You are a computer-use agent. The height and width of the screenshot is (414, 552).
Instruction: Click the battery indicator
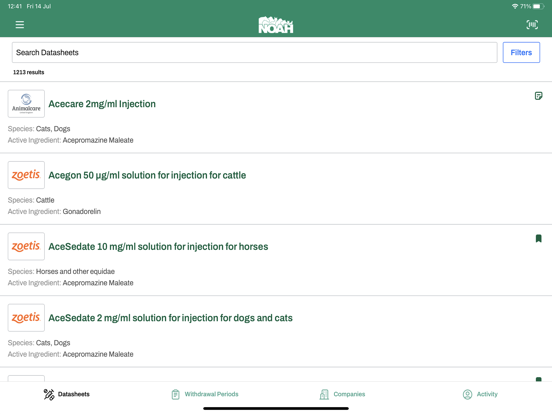tap(539, 6)
